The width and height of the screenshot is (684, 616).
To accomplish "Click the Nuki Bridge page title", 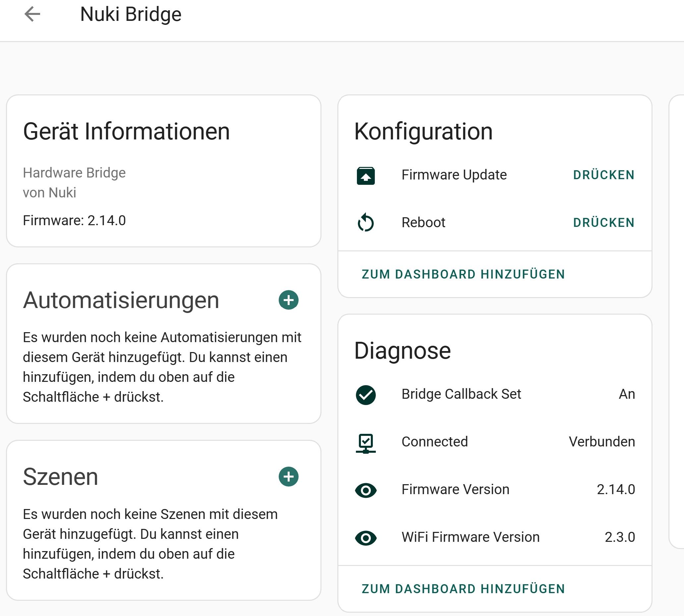I will [x=131, y=14].
